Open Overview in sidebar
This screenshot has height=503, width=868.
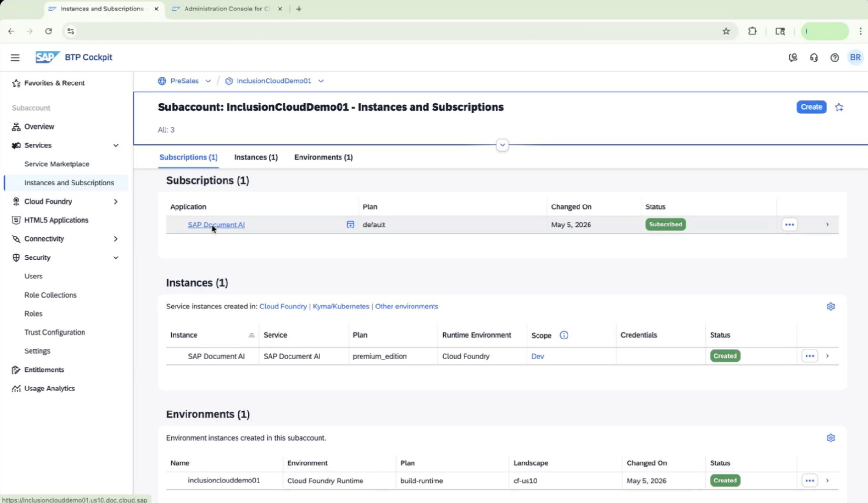tap(39, 127)
